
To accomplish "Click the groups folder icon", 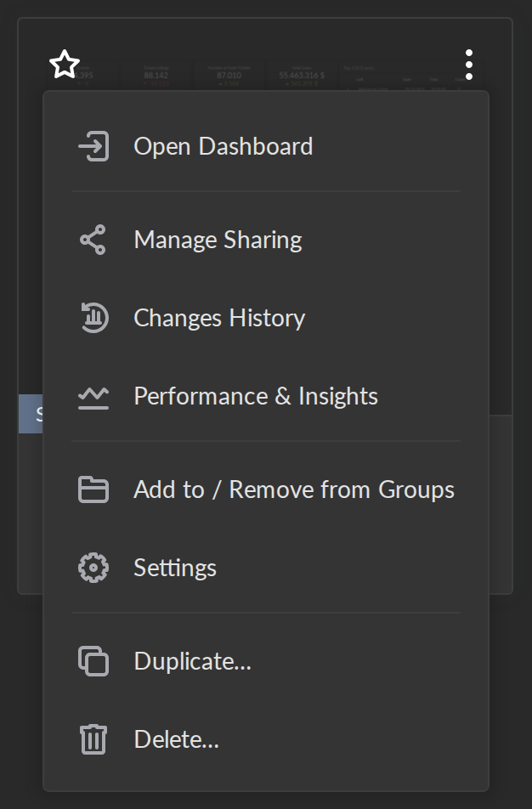I will tap(93, 489).
